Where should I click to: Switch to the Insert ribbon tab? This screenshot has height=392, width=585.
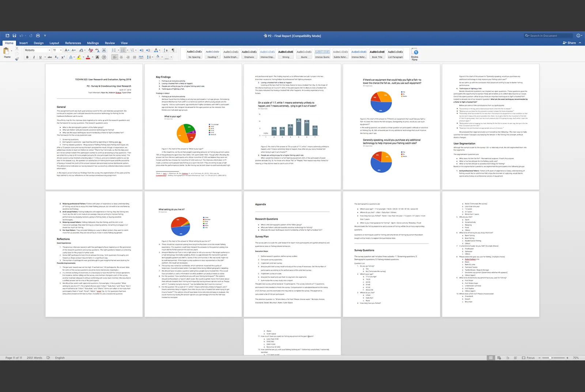(23, 43)
